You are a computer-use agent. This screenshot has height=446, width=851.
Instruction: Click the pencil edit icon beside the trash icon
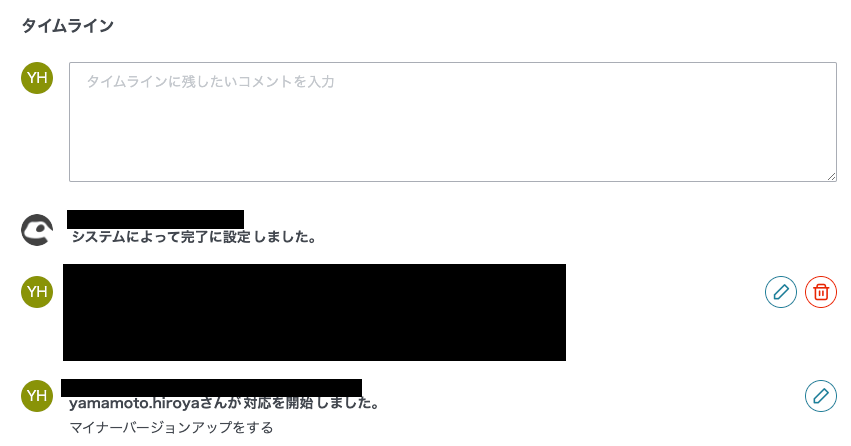click(x=780, y=292)
